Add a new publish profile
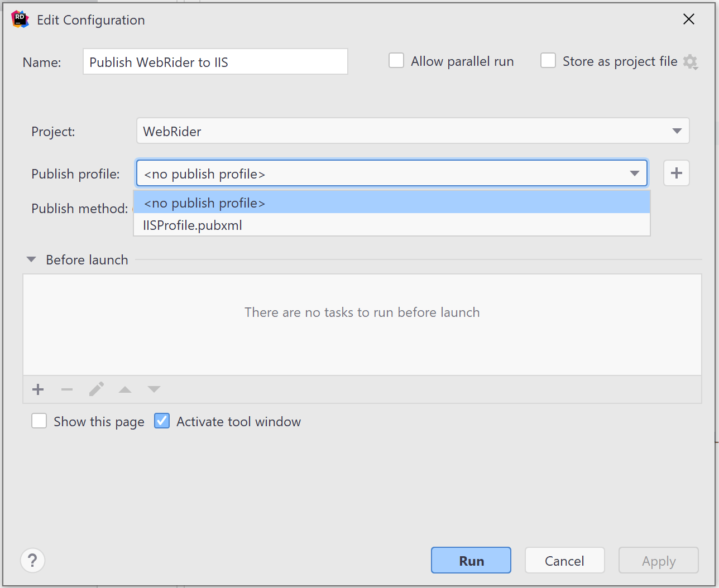The image size is (719, 588). tap(676, 173)
